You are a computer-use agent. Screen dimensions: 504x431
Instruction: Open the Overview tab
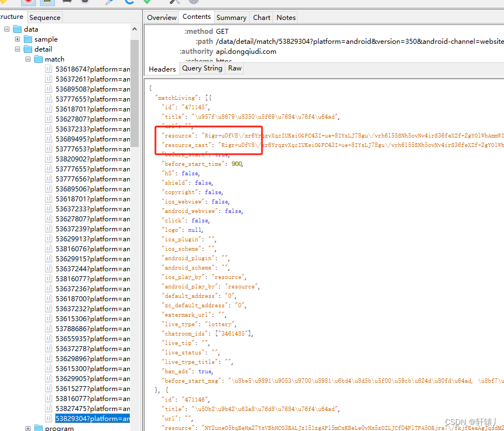162,17
